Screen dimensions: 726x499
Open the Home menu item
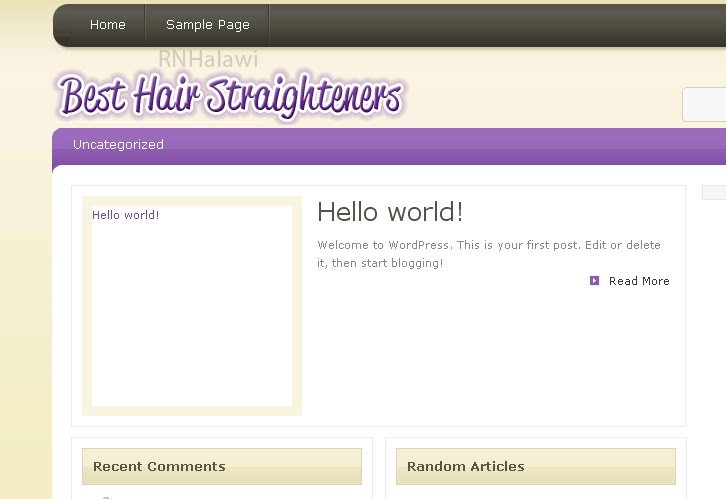coord(107,25)
